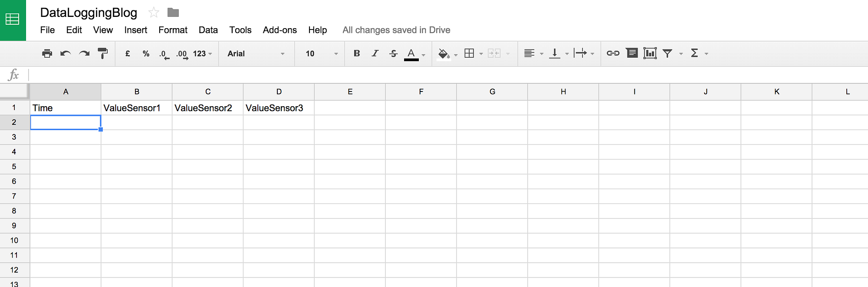Decrease decimal places
The image size is (868, 287).
tap(164, 54)
